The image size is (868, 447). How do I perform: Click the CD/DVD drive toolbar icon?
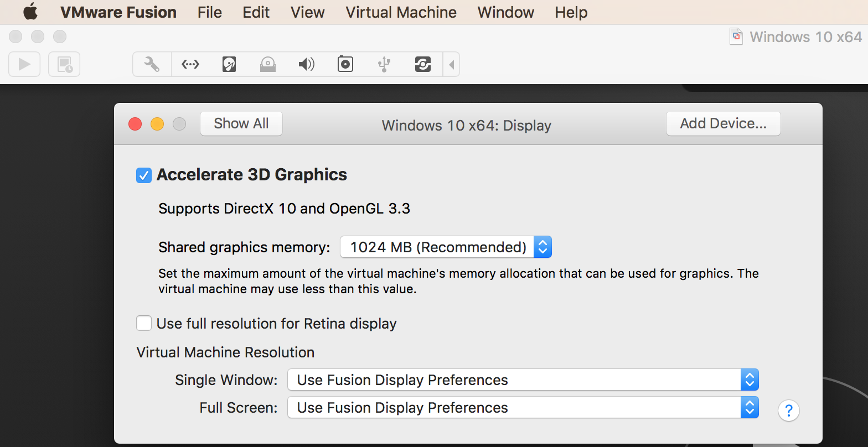(x=268, y=64)
